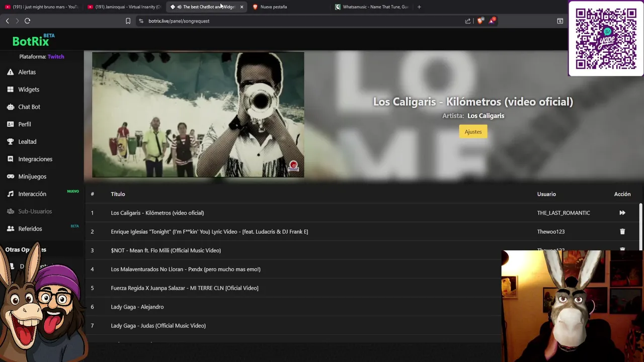Click the Minijuegos gamepad icon

[10, 176]
